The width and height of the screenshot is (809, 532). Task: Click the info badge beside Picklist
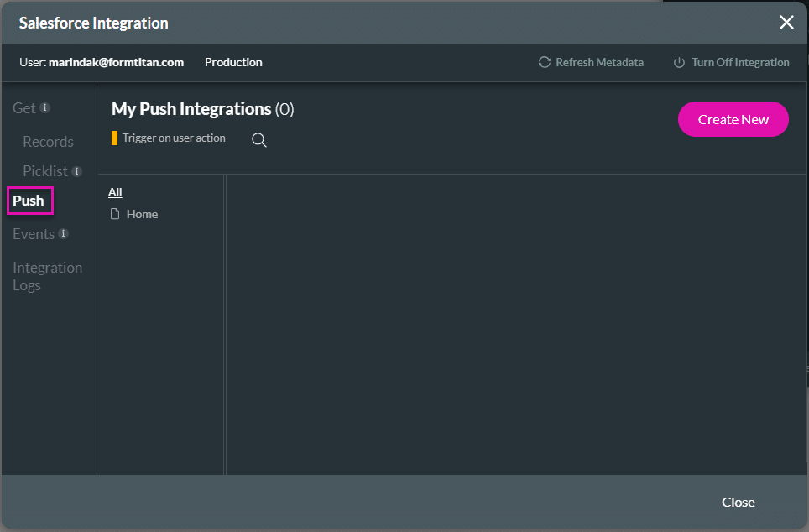click(x=76, y=170)
